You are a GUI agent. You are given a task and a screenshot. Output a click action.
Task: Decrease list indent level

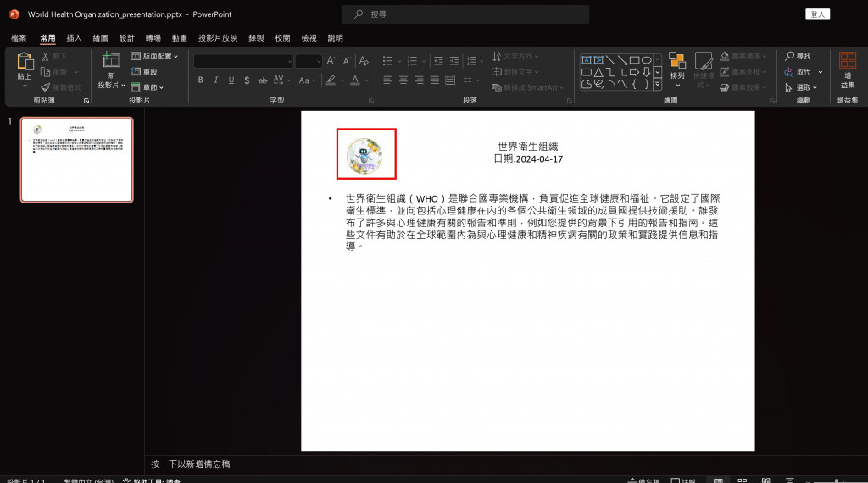point(438,61)
